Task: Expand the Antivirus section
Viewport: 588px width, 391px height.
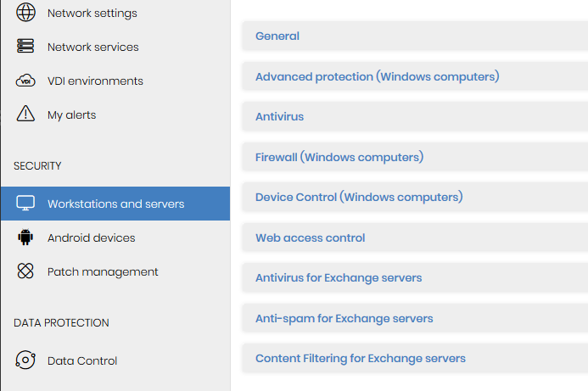Action: point(415,116)
